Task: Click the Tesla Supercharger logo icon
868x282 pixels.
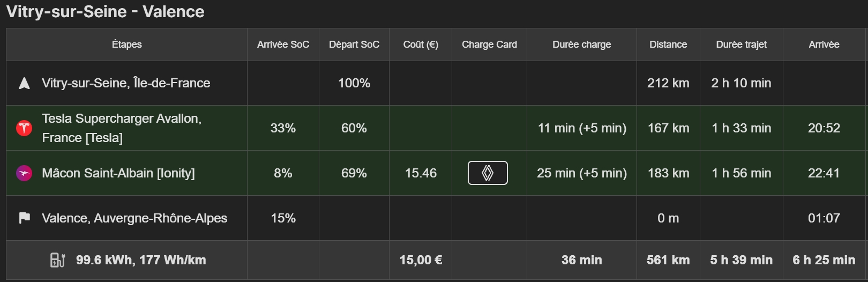Action: pyautogui.click(x=24, y=128)
